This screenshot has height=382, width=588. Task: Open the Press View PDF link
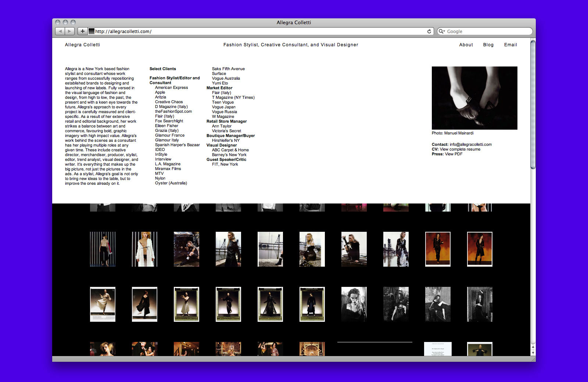[453, 154]
